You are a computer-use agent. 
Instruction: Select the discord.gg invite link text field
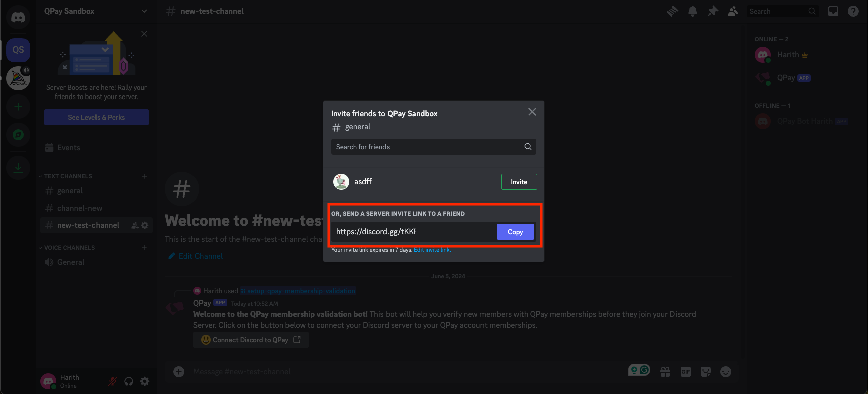pyautogui.click(x=413, y=232)
